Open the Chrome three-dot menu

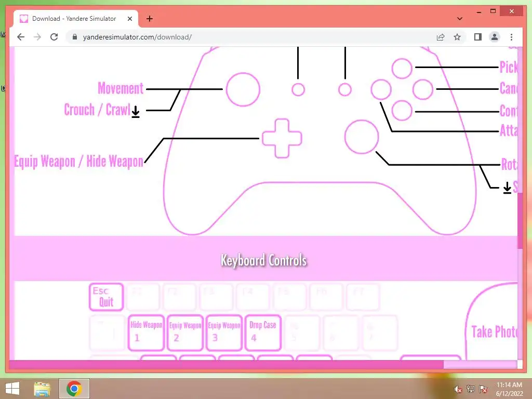click(x=511, y=37)
